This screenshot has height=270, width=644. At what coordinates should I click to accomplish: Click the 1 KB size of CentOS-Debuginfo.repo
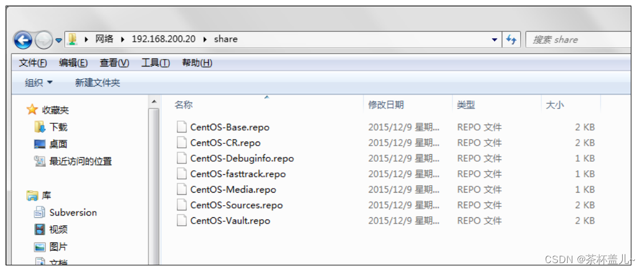coord(585,158)
